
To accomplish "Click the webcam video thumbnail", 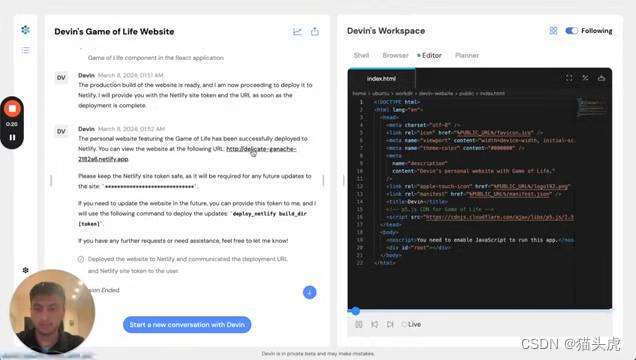I will click(52, 312).
